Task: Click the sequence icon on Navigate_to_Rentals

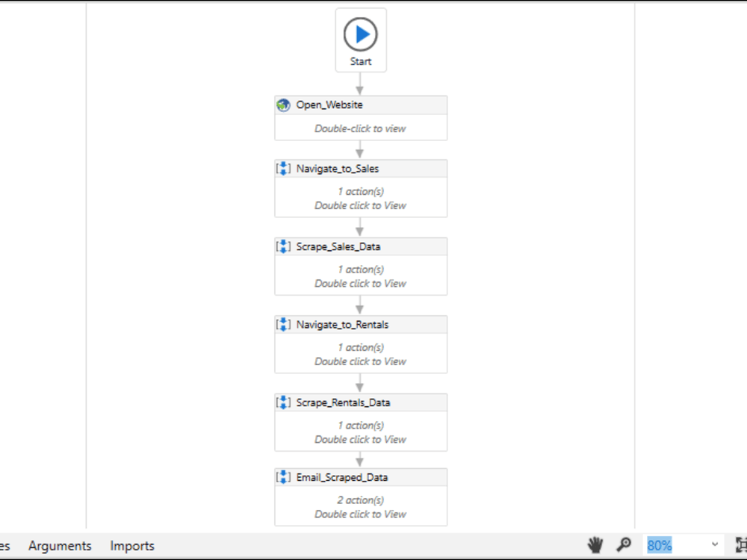Action: point(283,324)
